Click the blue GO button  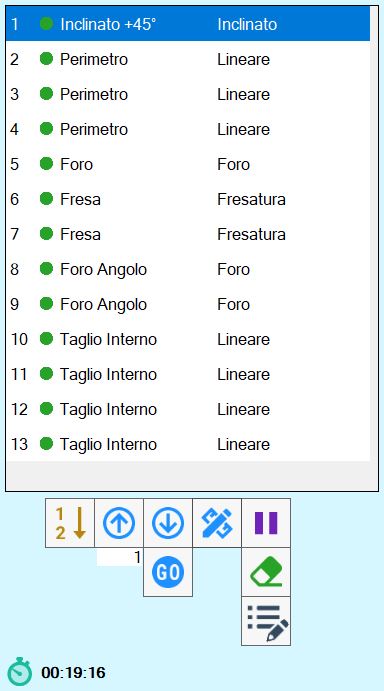[x=168, y=572]
